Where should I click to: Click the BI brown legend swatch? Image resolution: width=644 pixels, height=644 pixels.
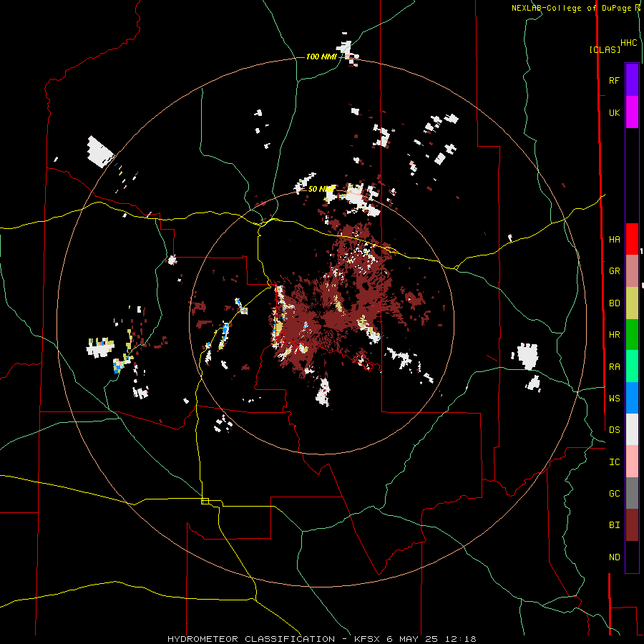point(632,525)
